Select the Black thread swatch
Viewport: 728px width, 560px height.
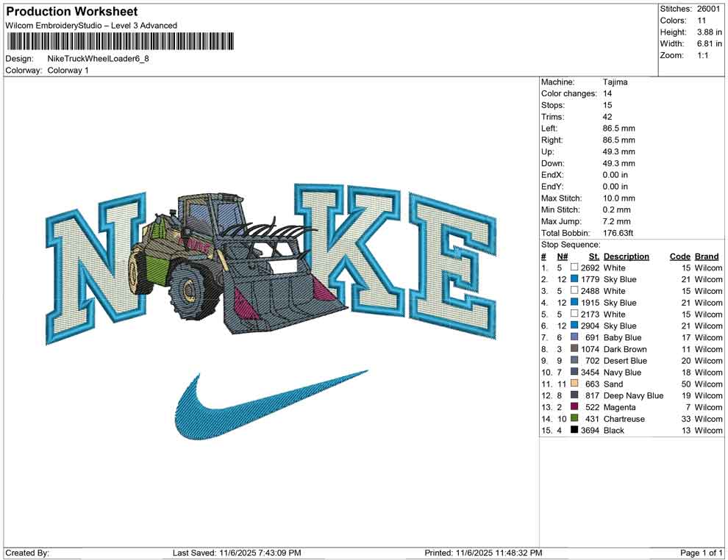(574, 431)
